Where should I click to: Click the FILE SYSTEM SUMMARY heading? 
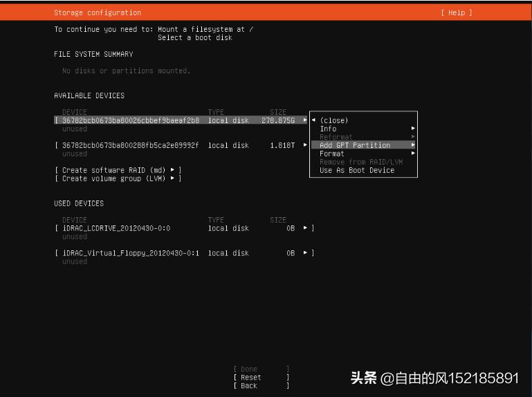93,54
